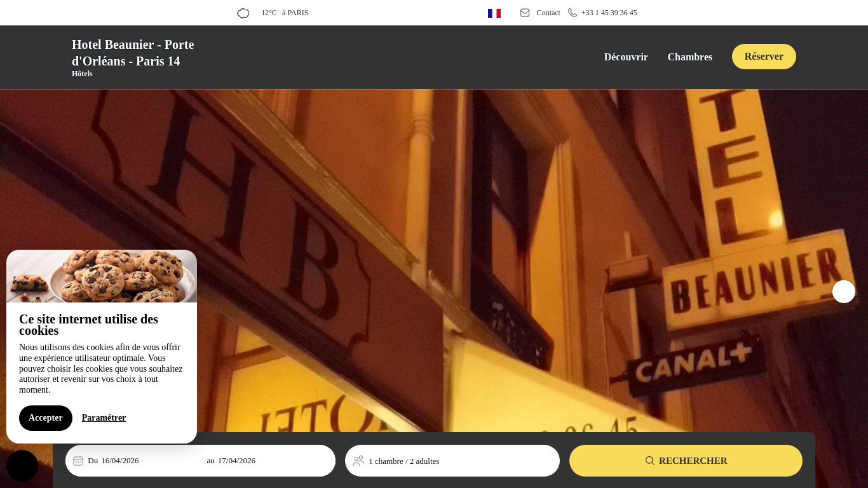Click the yellow Réserver button

click(764, 57)
